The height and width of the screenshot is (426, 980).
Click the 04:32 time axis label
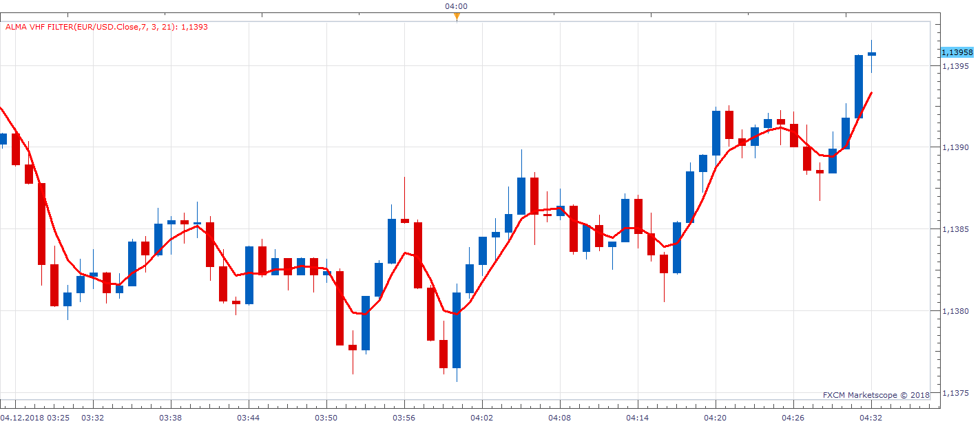(871, 418)
